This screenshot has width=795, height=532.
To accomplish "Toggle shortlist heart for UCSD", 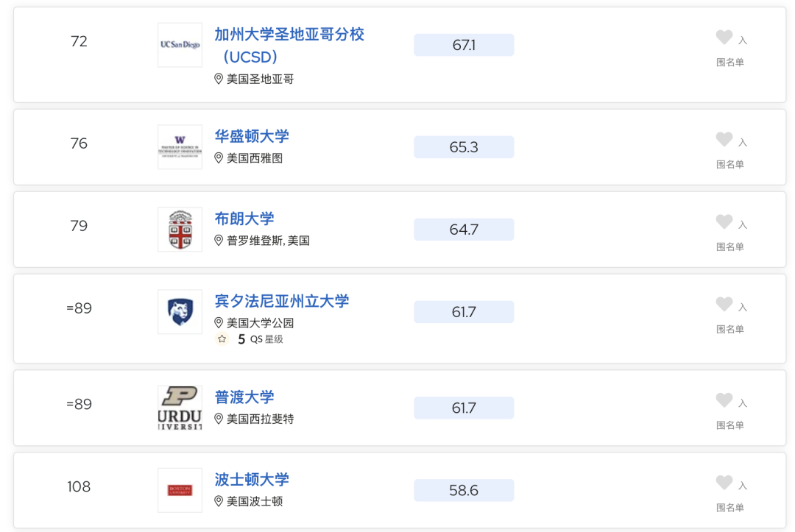I will [724, 37].
